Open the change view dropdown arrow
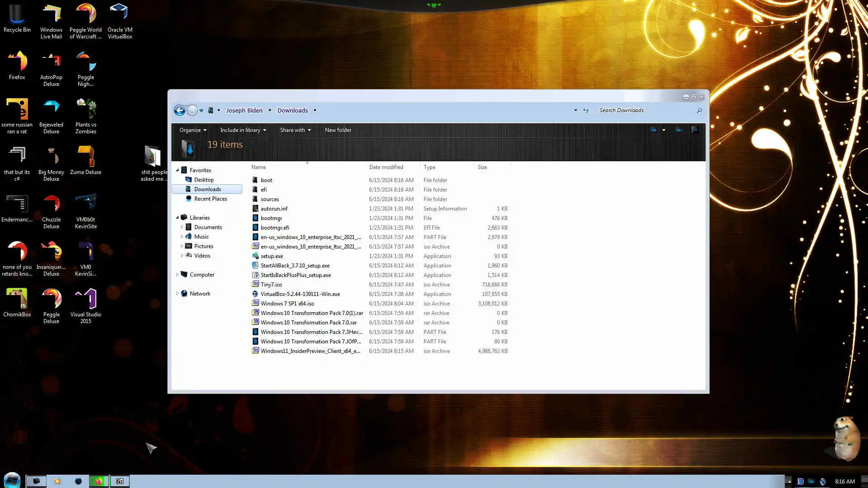Viewport: 868px width, 488px height. [x=664, y=130]
